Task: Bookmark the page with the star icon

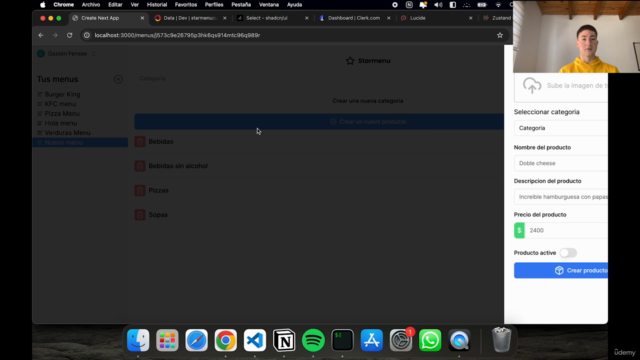Action: pyautogui.click(x=500, y=36)
